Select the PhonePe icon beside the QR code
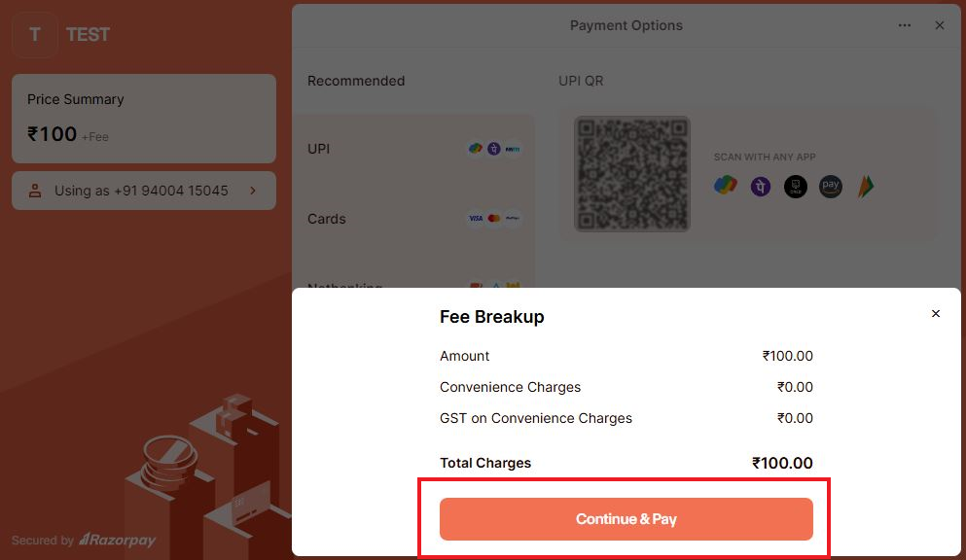The height and width of the screenshot is (560, 966). (x=760, y=187)
